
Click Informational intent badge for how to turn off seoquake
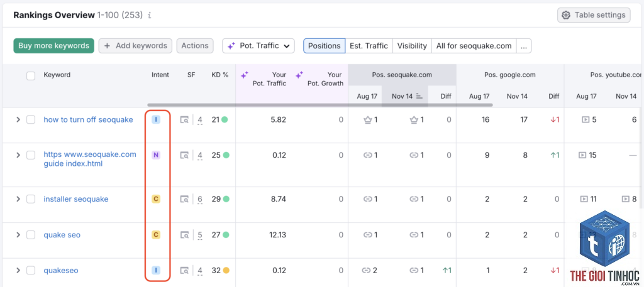tap(156, 120)
